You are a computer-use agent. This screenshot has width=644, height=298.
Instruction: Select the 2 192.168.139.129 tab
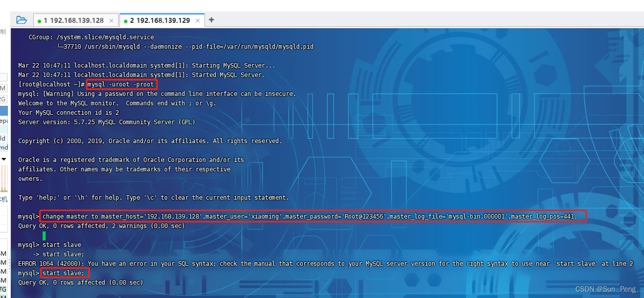click(163, 20)
